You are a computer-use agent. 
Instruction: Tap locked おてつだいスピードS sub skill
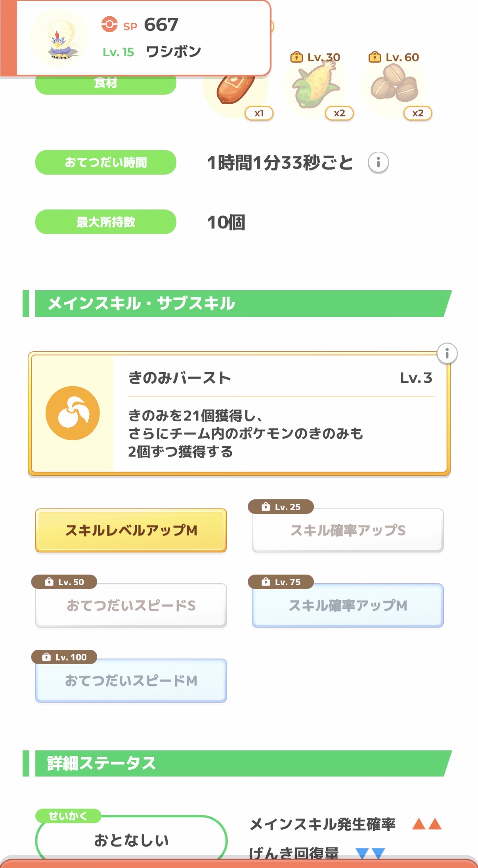click(x=131, y=605)
